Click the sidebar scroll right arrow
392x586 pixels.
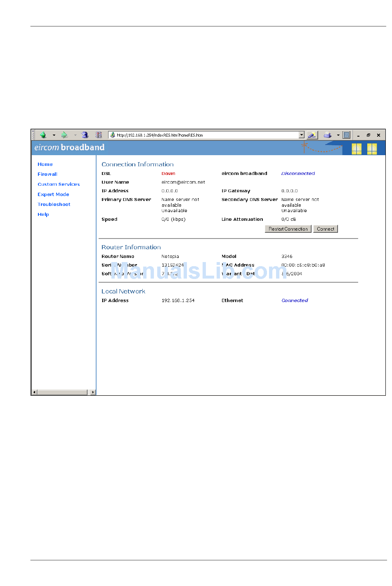(93, 392)
